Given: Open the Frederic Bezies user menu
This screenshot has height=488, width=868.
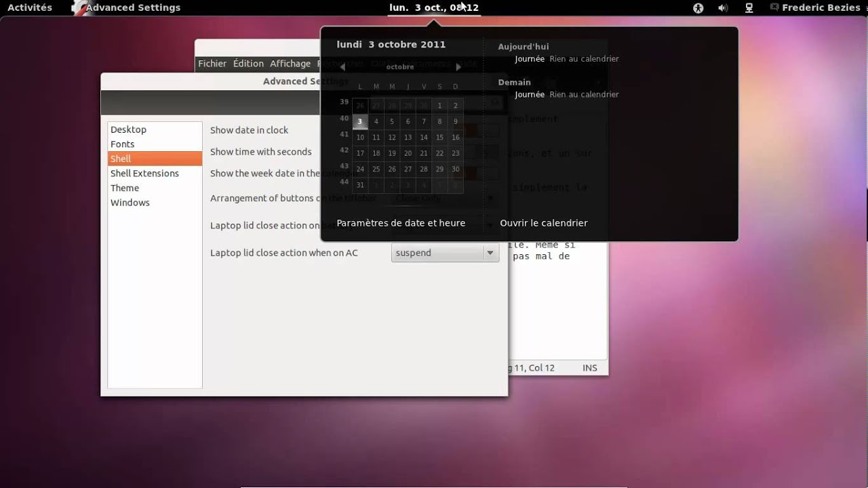Looking at the screenshot, I should click(816, 7).
